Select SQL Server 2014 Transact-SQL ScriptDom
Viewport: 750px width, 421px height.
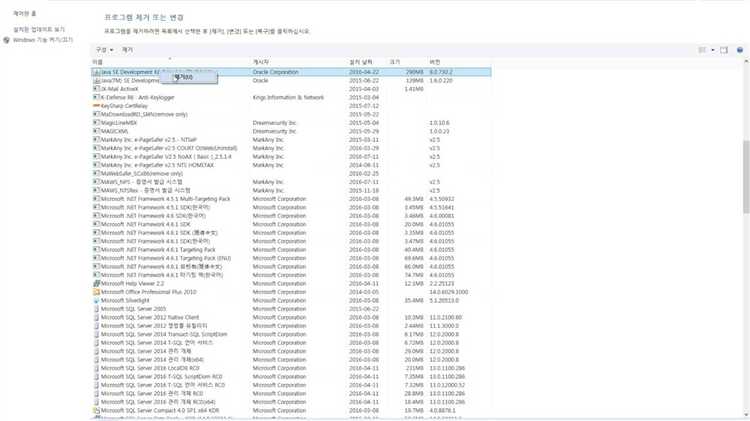coord(291,334)
